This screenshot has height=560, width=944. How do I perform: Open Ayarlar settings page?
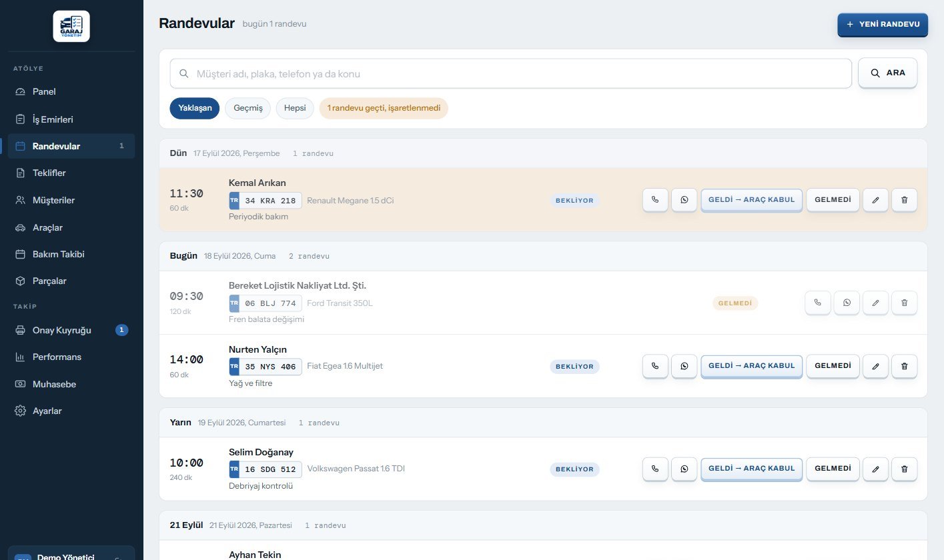click(71, 411)
